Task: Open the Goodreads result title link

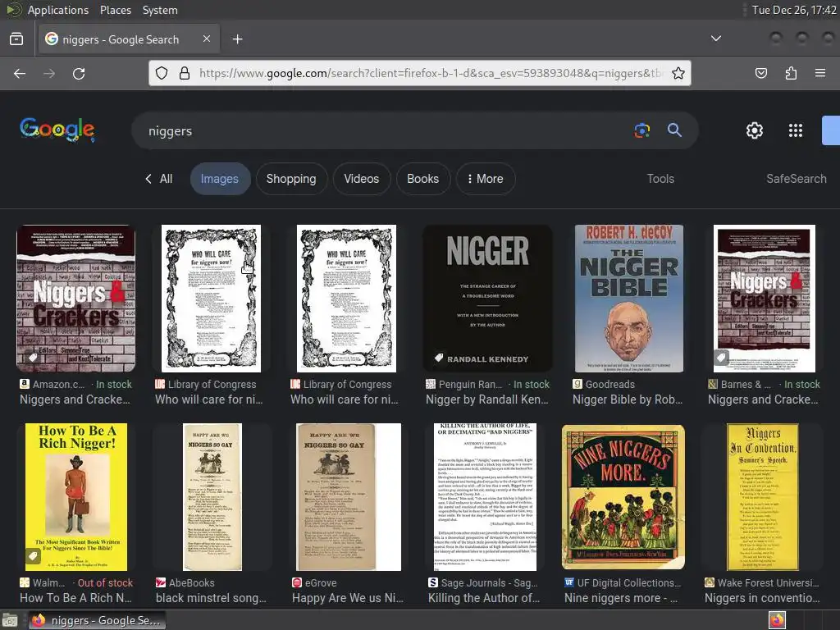Action: [628, 399]
